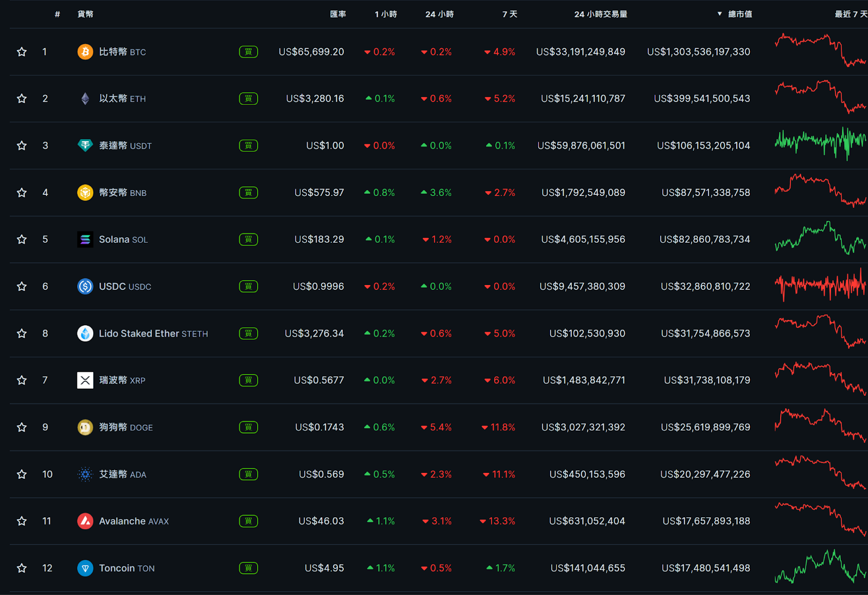Click the USDC coin logo
The image size is (868, 595).
point(85,286)
